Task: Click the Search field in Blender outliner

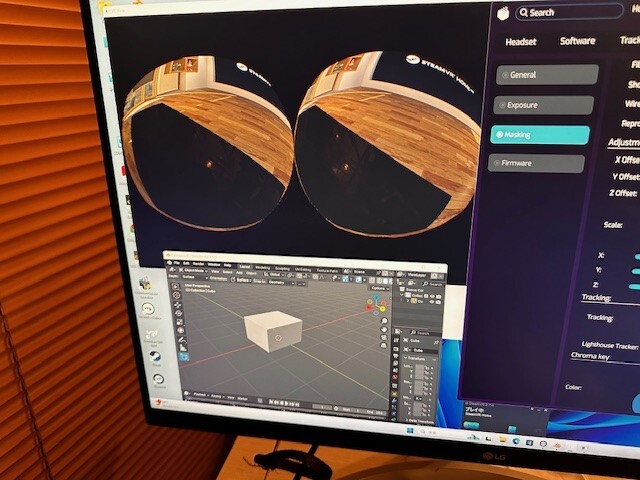Action: (433, 284)
